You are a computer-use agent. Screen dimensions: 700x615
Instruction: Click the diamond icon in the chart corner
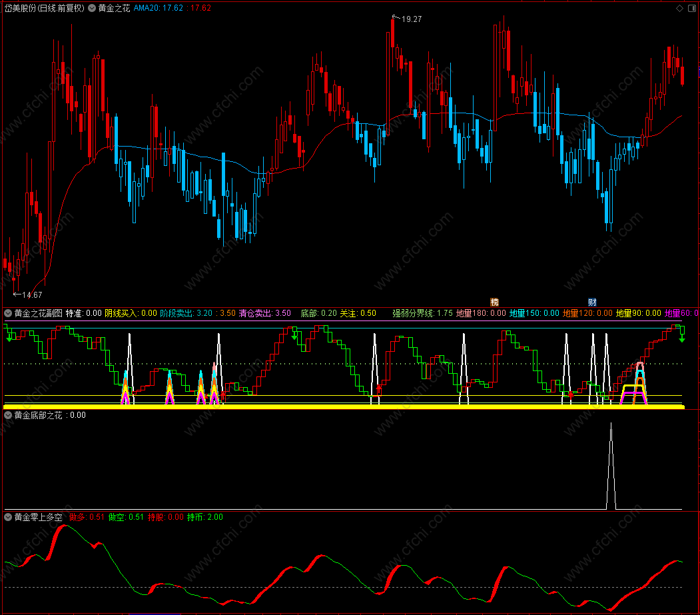tap(679, 9)
